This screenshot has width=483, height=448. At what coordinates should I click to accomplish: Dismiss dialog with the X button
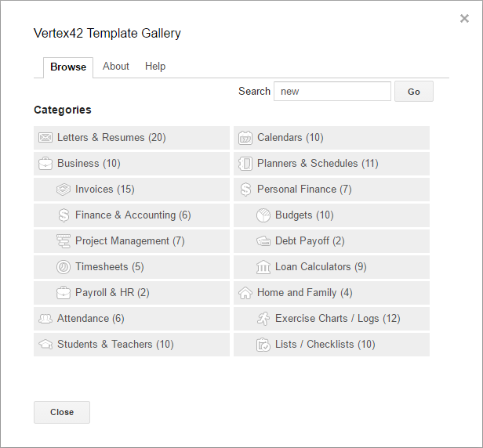464,19
